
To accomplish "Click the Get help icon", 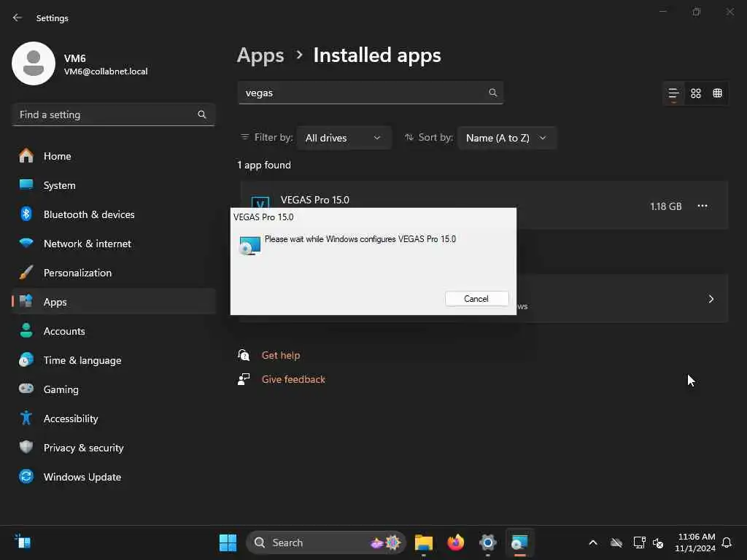I will pyautogui.click(x=244, y=355).
